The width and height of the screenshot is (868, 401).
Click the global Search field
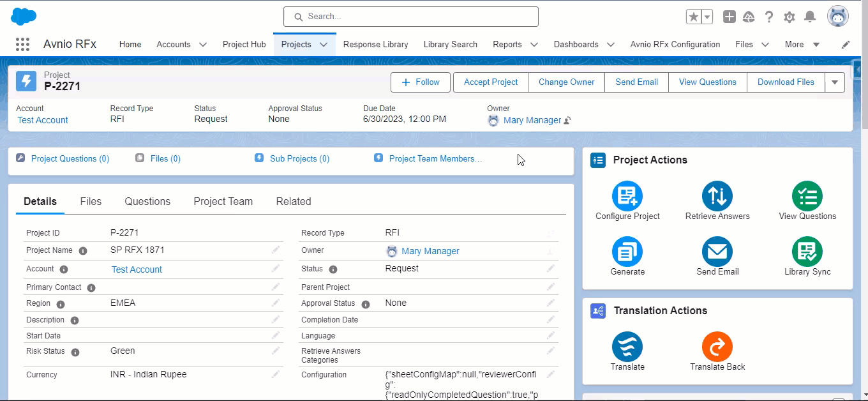click(x=411, y=17)
